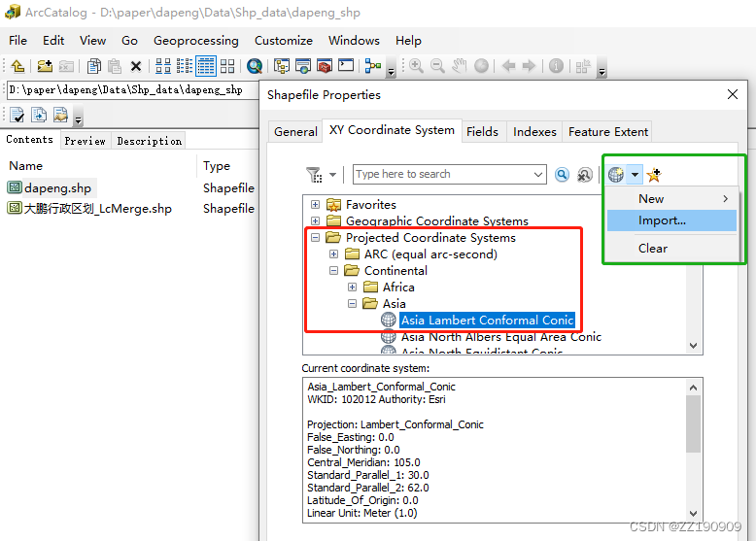Viewport: 756px width, 541px height.
Task: Switch to the Indexes tab
Action: (x=534, y=131)
